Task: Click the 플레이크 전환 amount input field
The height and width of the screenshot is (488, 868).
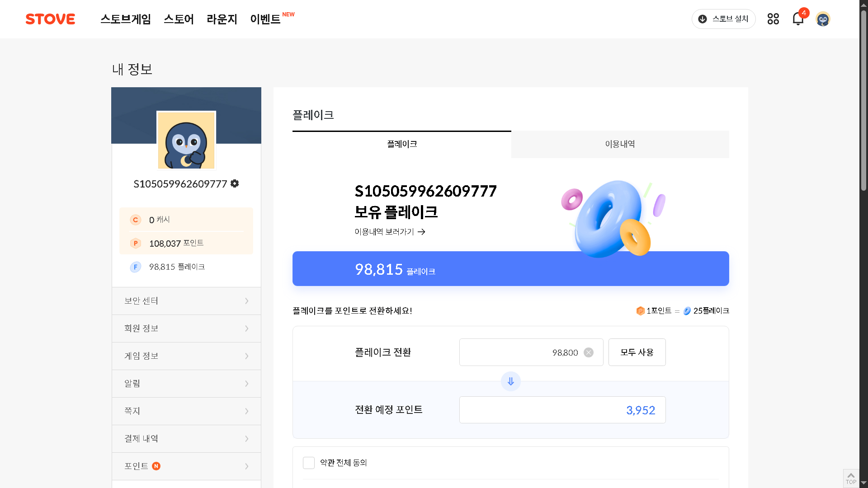Action: pos(531,352)
